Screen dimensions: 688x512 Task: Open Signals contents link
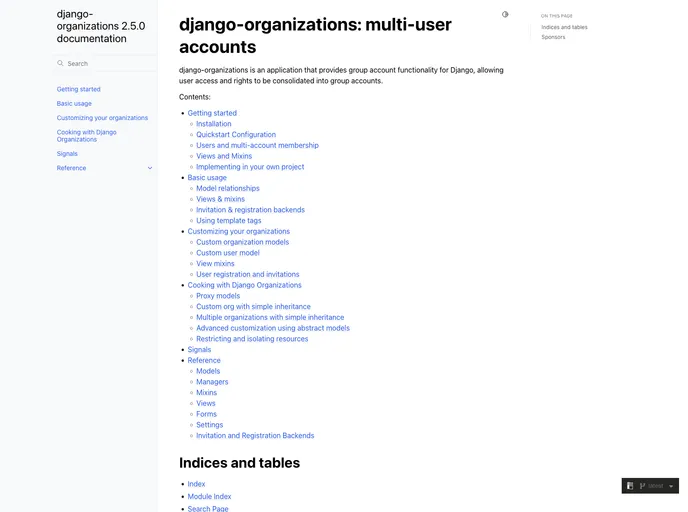[x=199, y=349]
